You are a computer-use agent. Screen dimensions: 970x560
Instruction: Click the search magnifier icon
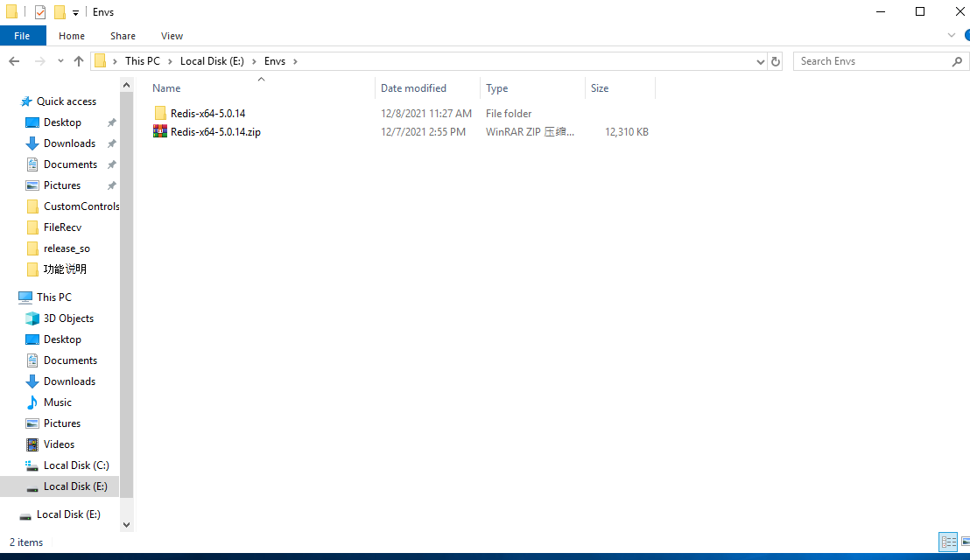pyautogui.click(x=958, y=60)
